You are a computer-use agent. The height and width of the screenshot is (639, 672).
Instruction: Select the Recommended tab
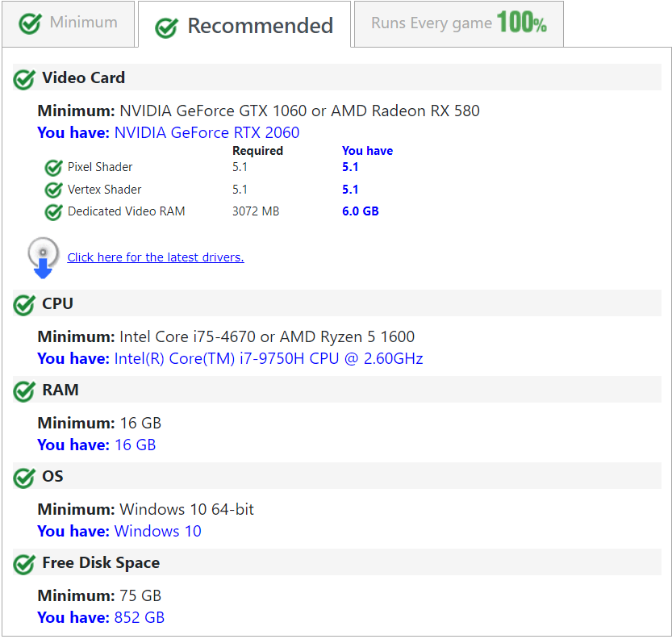pyautogui.click(x=244, y=24)
